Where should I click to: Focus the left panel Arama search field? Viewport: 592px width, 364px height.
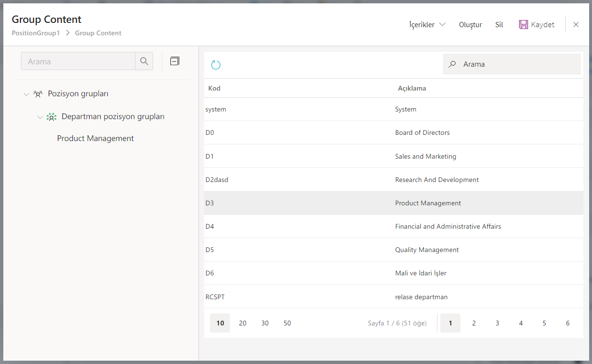pyautogui.click(x=78, y=61)
